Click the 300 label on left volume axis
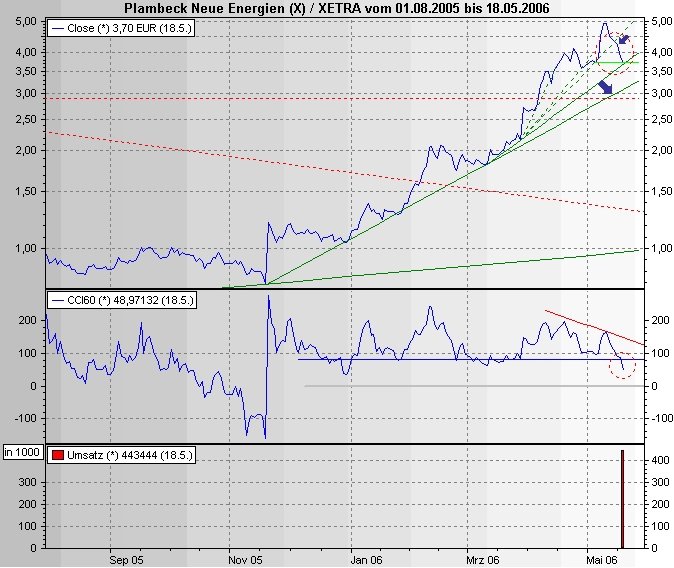This screenshot has width=674, height=568. point(27,482)
